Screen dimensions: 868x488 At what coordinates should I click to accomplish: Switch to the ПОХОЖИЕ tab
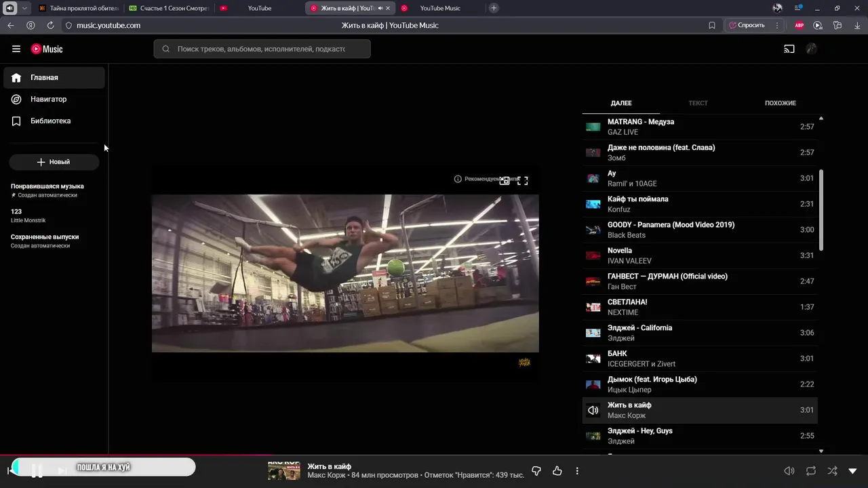tap(781, 103)
